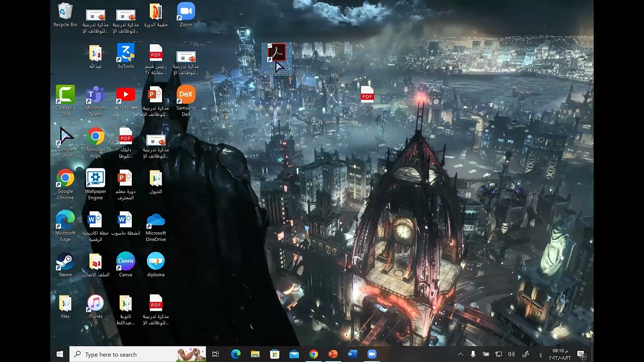Untick the Acrobat DC icon's selection checkbox

point(270,46)
